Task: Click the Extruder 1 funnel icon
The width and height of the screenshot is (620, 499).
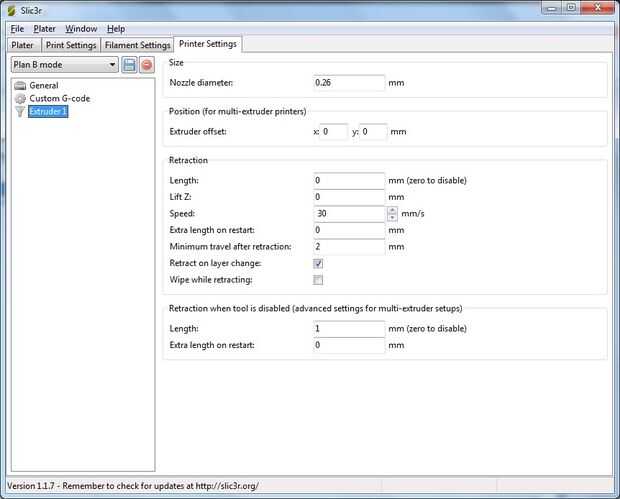Action: point(20,112)
